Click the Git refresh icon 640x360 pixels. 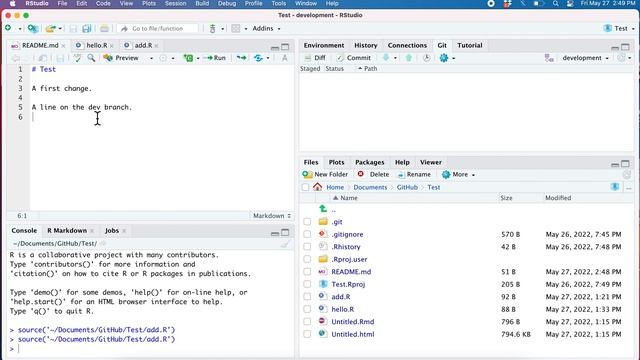621,58
